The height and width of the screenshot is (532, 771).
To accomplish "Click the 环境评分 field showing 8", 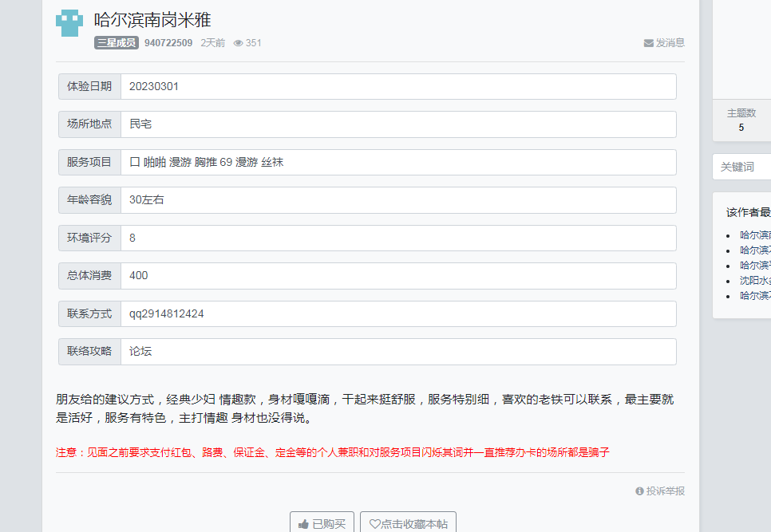I will (x=399, y=238).
